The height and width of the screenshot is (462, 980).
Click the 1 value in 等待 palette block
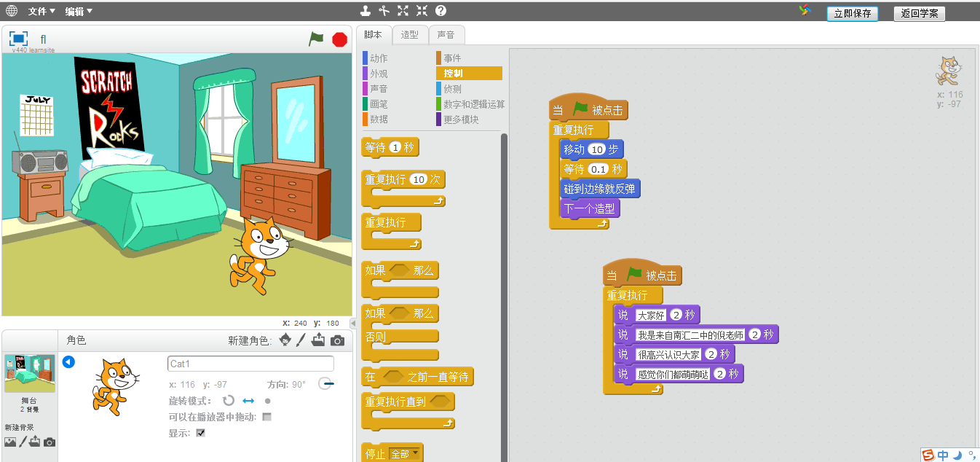click(395, 148)
